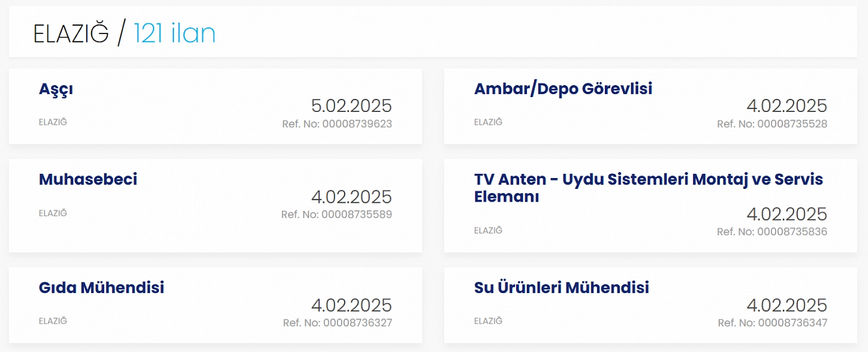Image resolution: width=868 pixels, height=352 pixels.
Task: Click reference number 00008739623
Action: coord(337,124)
